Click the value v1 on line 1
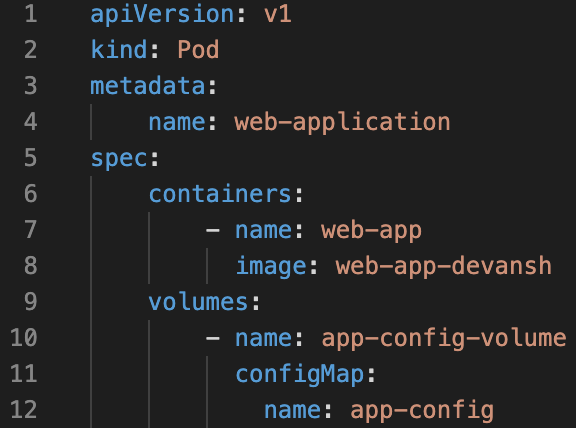The width and height of the screenshot is (576, 428). point(278,15)
